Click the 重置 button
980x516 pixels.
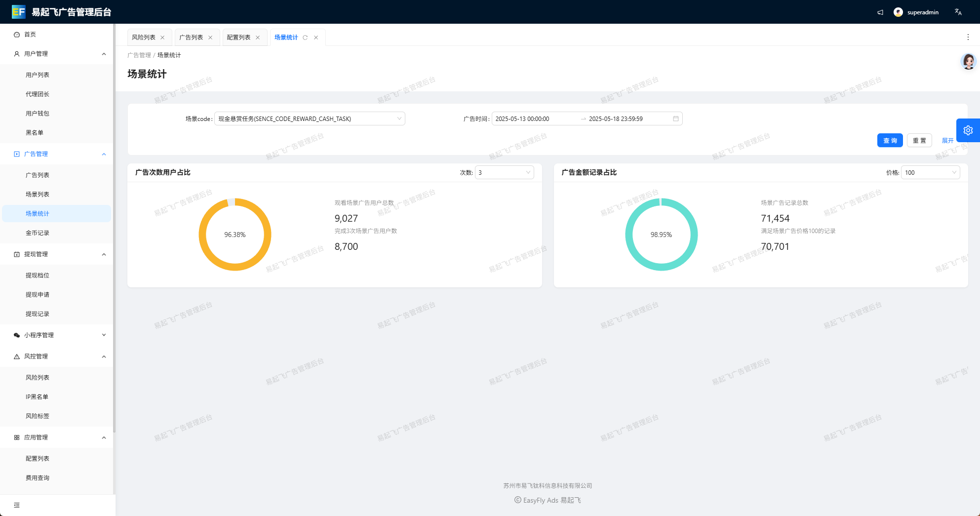coord(919,141)
